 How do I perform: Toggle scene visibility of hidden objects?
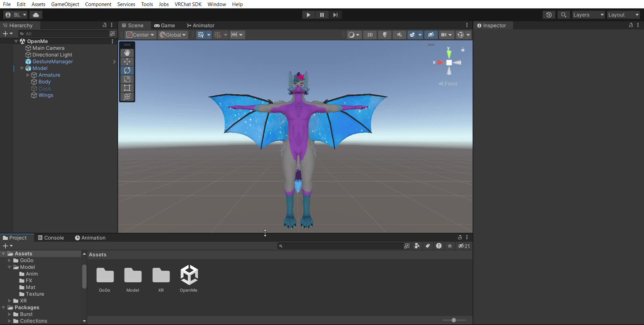[431, 35]
